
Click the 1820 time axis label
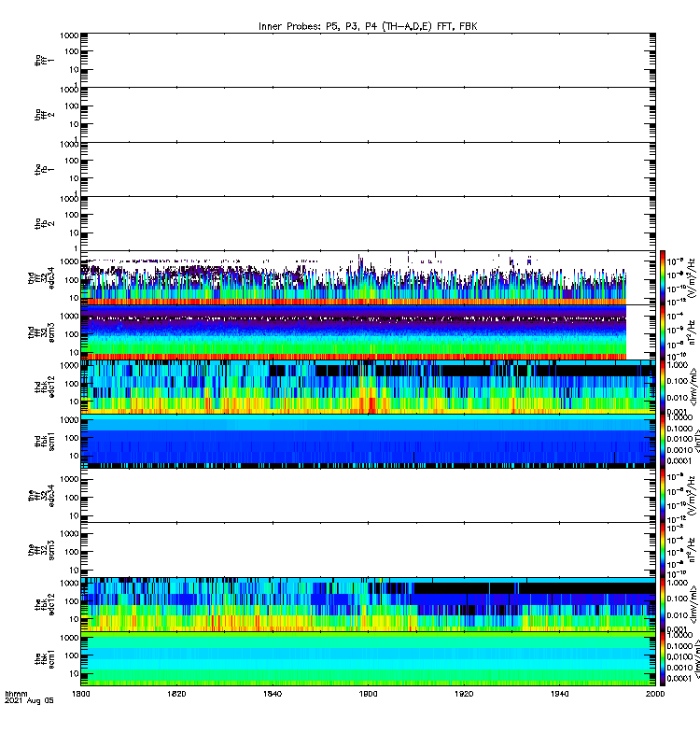[x=176, y=694]
